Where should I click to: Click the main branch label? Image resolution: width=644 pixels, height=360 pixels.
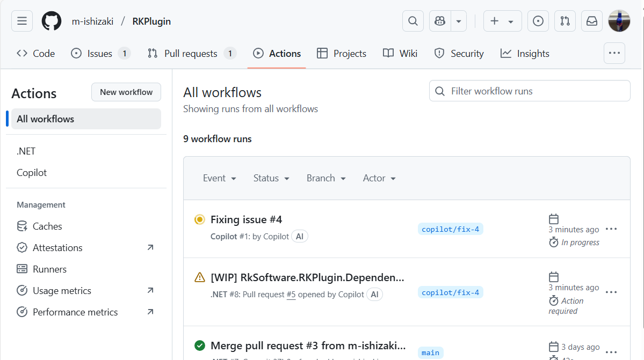(x=430, y=352)
